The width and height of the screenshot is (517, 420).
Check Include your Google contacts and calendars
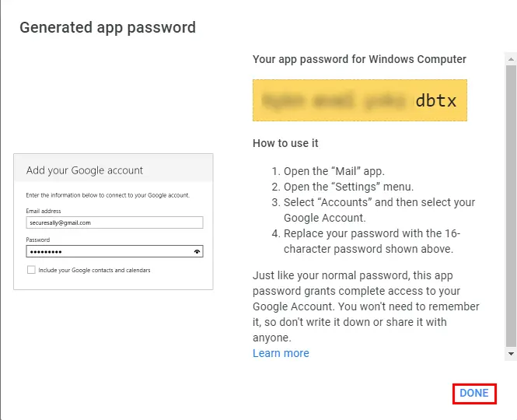(x=31, y=270)
